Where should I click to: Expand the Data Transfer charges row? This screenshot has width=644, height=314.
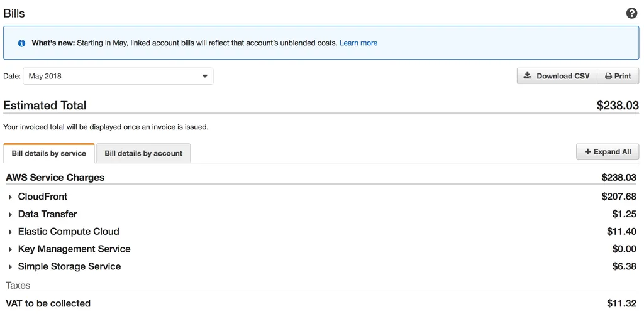(x=10, y=214)
